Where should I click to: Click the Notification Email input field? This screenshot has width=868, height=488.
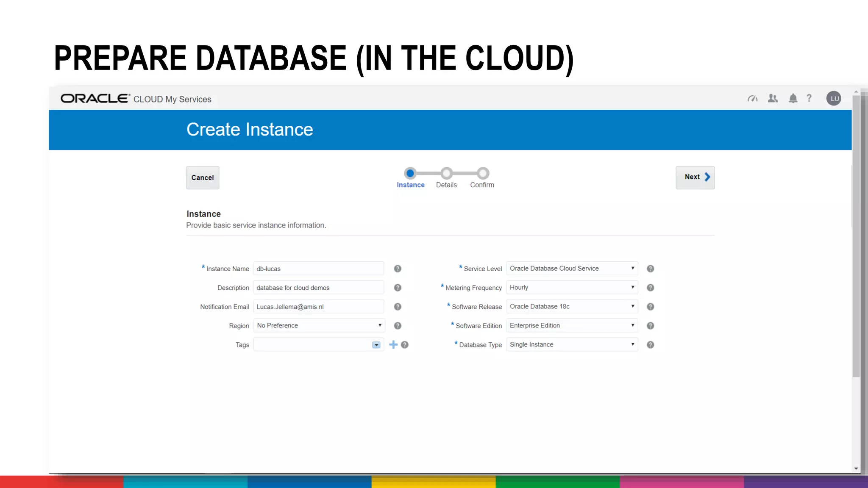tap(319, 307)
